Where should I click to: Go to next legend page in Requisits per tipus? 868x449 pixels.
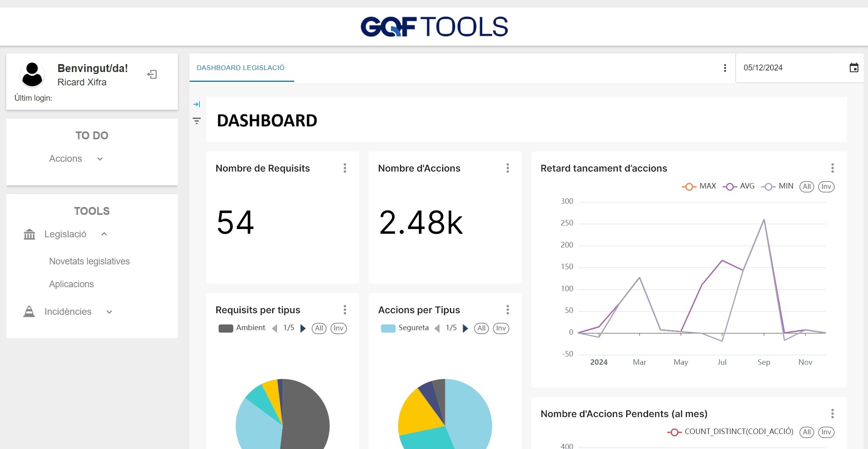(x=303, y=328)
